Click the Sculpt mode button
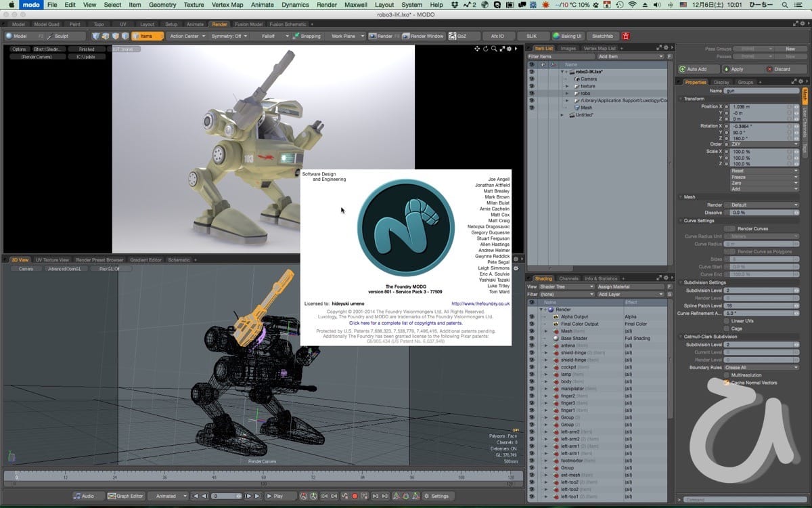The image size is (812, 508). [60, 36]
